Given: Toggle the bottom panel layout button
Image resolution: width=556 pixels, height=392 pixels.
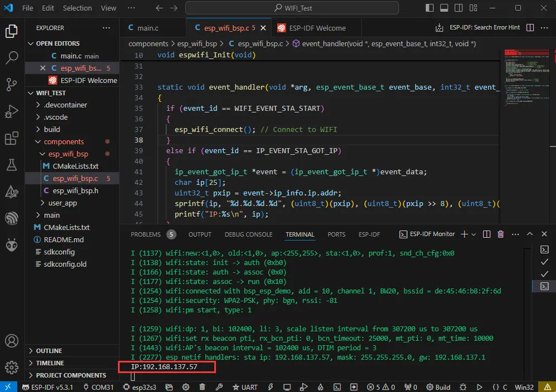Looking at the screenshot, I should 444,8.
